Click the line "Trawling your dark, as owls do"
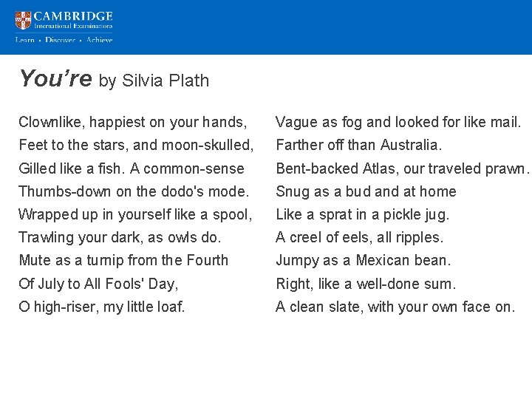Image resolution: width=532 pixels, height=399 pixels. point(120,237)
